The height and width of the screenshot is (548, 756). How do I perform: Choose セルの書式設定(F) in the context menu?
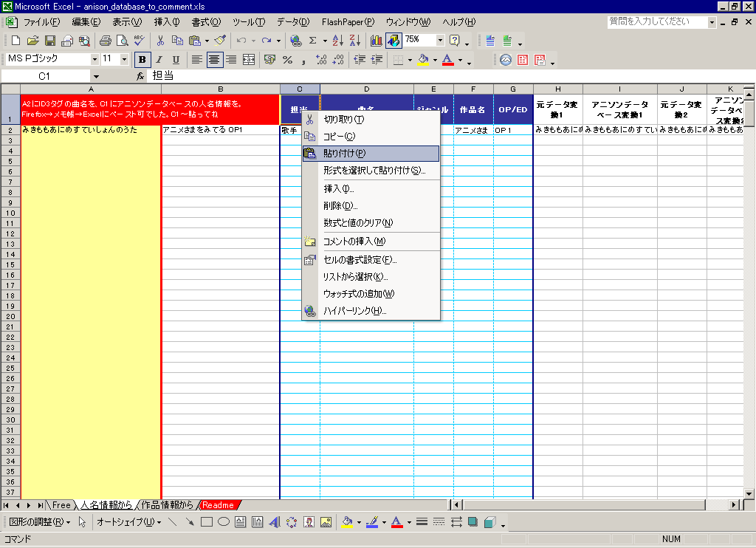[360, 260]
